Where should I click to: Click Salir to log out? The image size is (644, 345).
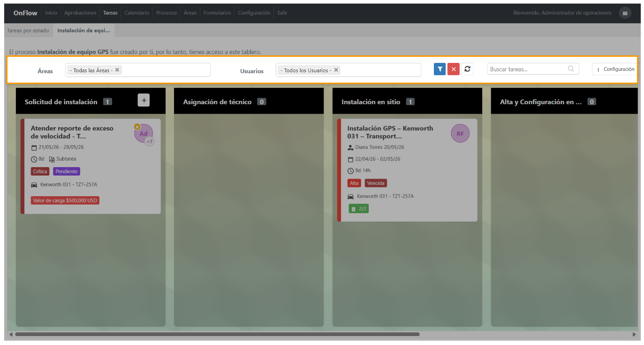point(282,13)
